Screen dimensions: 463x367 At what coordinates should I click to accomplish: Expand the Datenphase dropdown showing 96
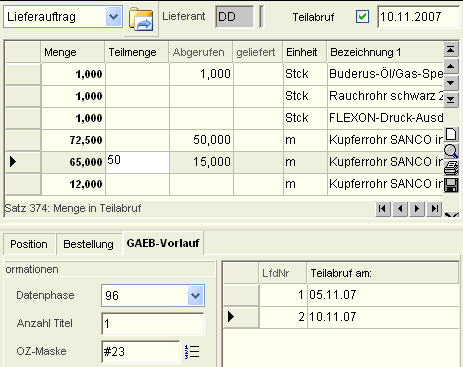(195, 295)
